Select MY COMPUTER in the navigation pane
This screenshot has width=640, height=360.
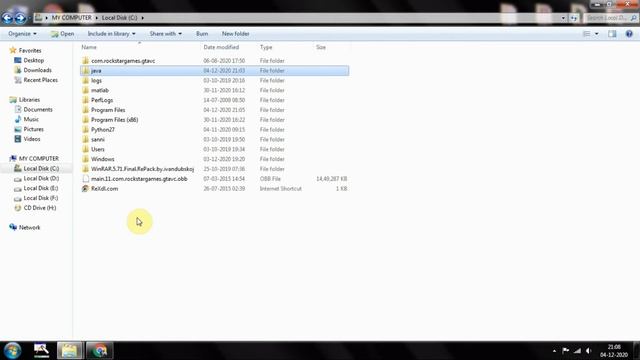click(x=38, y=158)
